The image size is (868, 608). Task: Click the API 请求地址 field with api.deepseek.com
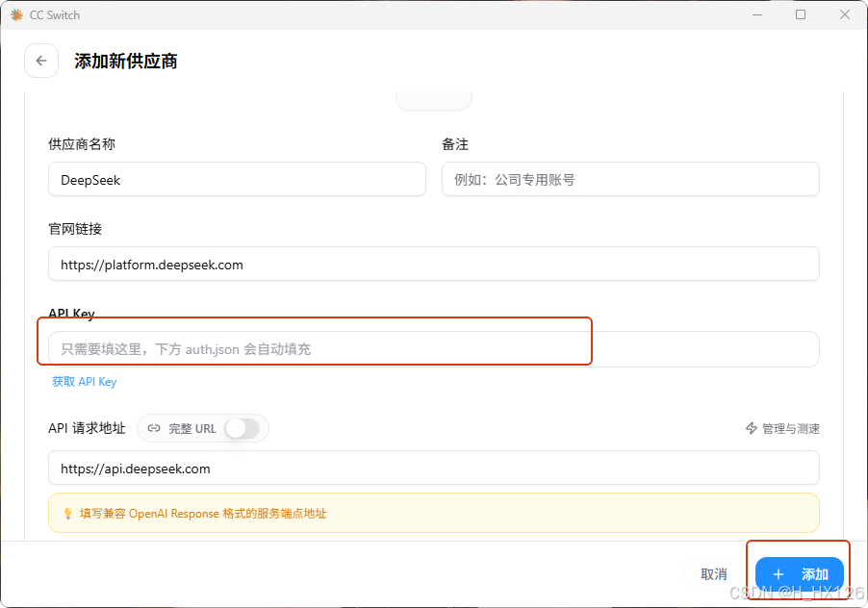pyautogui.click(x=434, y=469)
